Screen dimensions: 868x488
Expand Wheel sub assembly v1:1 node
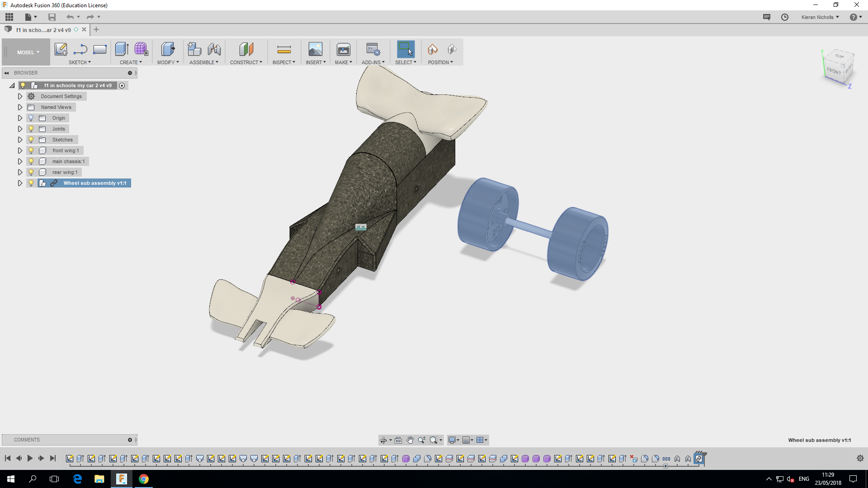(20, 183)
